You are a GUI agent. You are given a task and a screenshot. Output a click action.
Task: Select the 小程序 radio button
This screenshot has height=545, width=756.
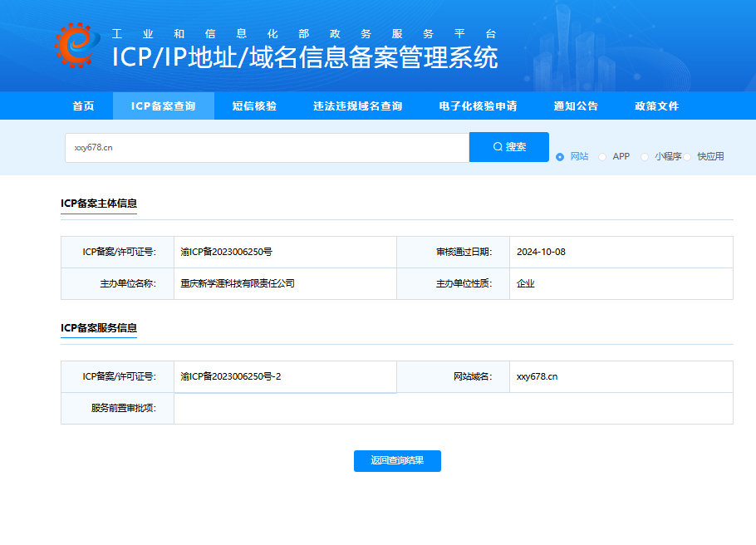(x=645, y=157)
